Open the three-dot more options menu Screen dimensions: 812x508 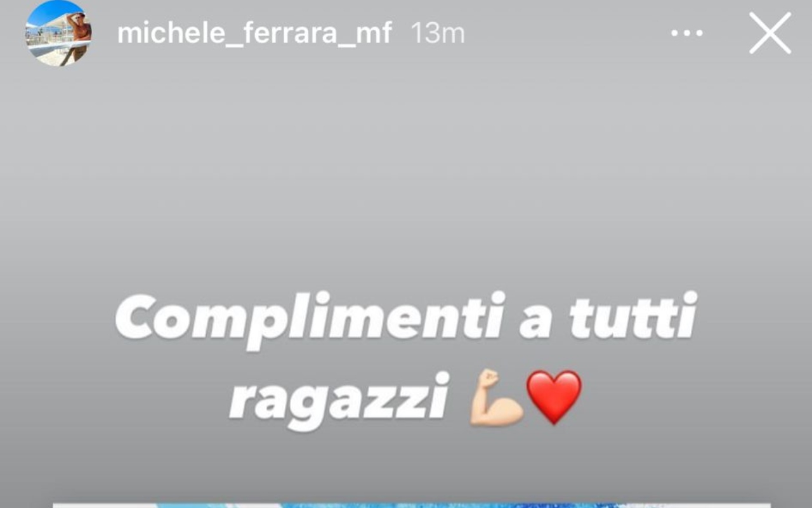687,33
